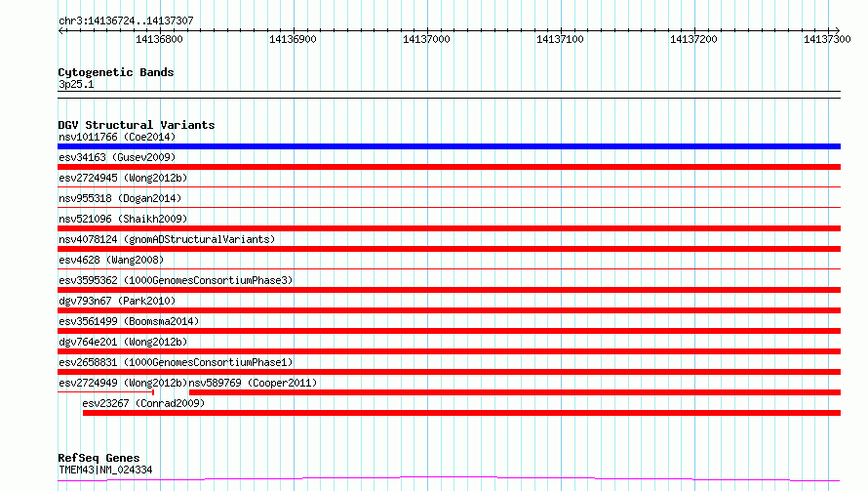This screenshot has height=491, width=868.
Task: Click ruler position 14137300
Action: [827, 39]
